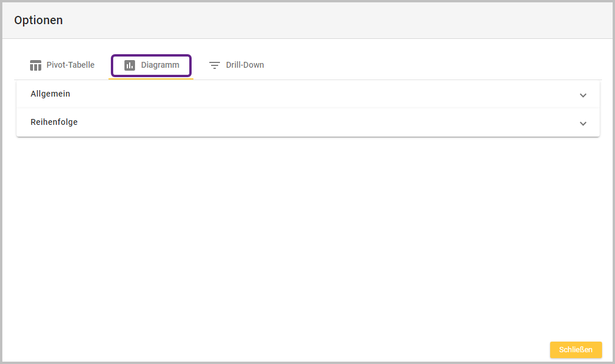Screen dimensions: 615x364
Task: Select the Diagramm tab label
Action: 160,65
